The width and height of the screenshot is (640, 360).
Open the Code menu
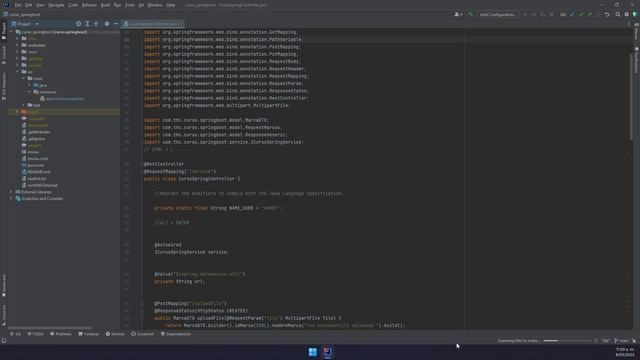click(x=73, y=5)
